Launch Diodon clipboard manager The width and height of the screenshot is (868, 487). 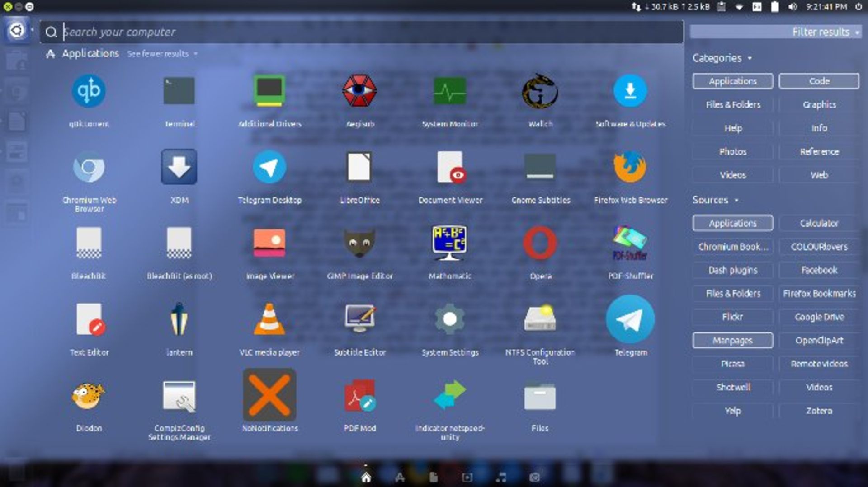pyautogui.click(x=89, y=396)
